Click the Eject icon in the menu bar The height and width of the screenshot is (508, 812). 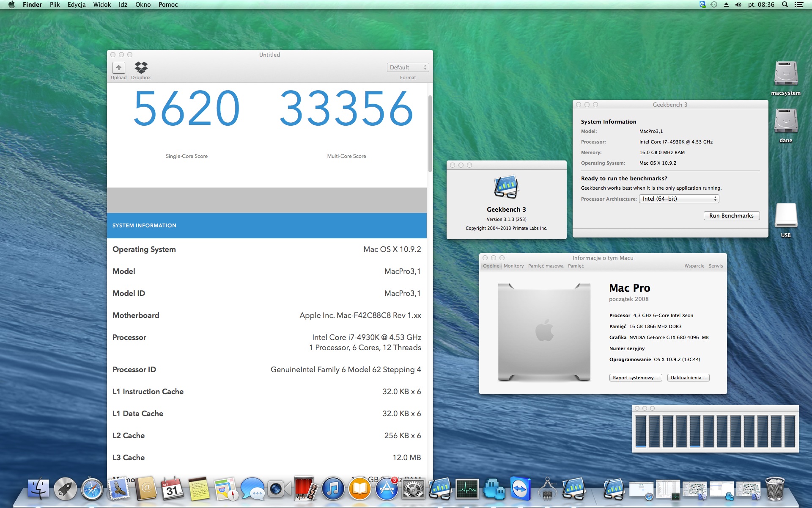coord(726,5)
